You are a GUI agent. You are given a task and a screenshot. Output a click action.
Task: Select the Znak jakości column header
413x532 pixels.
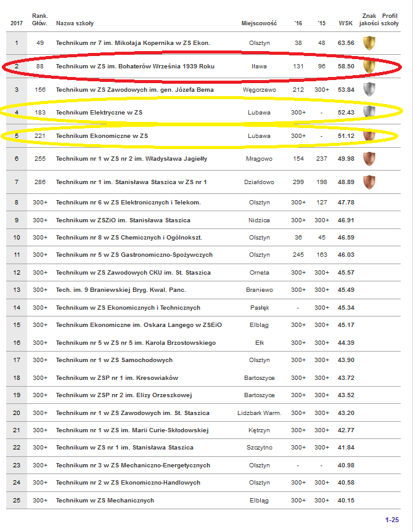pos(369,19)
